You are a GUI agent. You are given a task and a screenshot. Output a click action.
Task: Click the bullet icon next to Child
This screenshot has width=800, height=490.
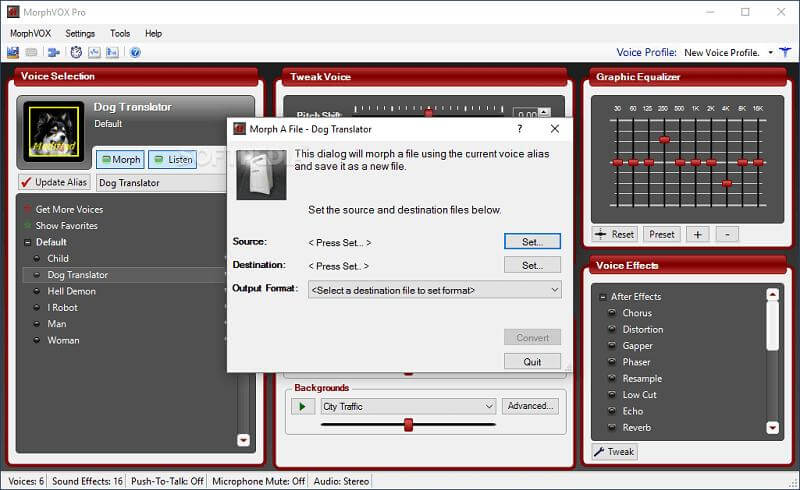37,258
